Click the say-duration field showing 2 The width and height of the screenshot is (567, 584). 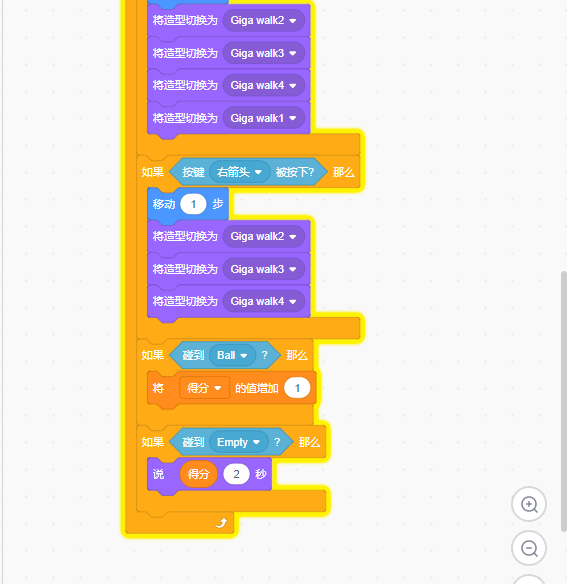click(x=236, y=474)
